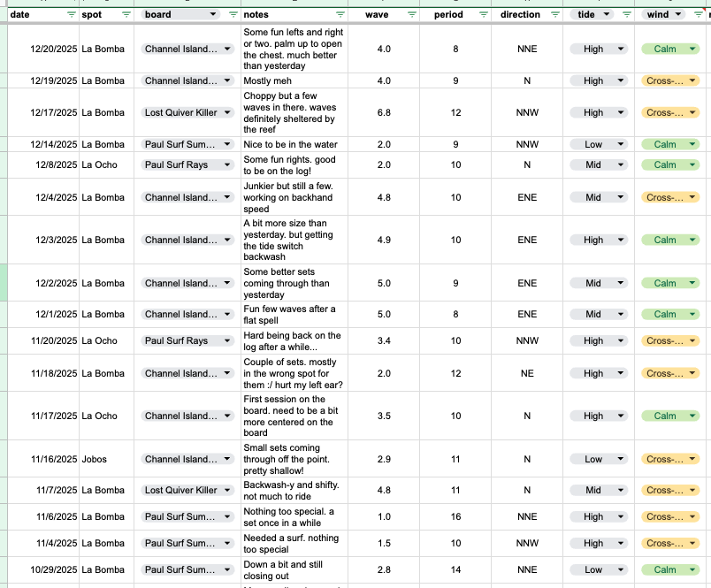This screenshot has width=711, height=588.
Task: Select wave value 2.9 in Jobos row
Action: 384,459
